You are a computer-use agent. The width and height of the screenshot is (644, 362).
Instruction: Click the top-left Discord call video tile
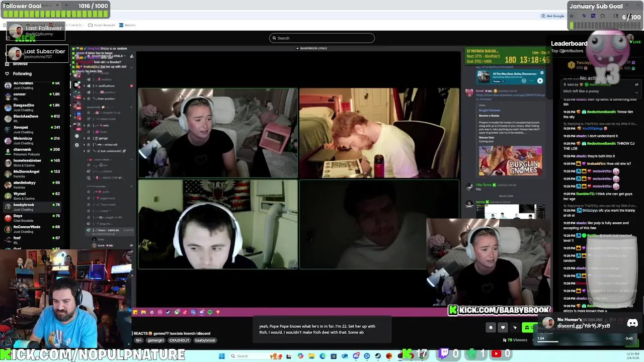[x=218, y=133]
